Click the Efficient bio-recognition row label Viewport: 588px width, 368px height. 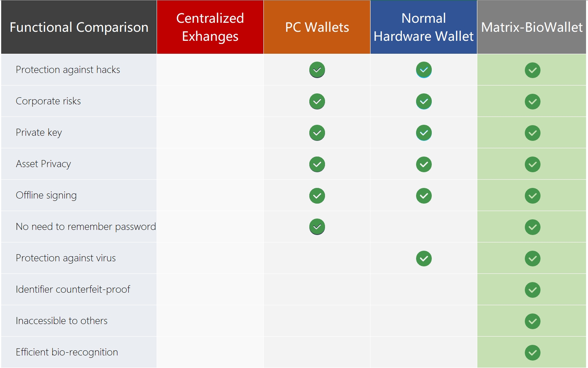(x=67, y=352)
